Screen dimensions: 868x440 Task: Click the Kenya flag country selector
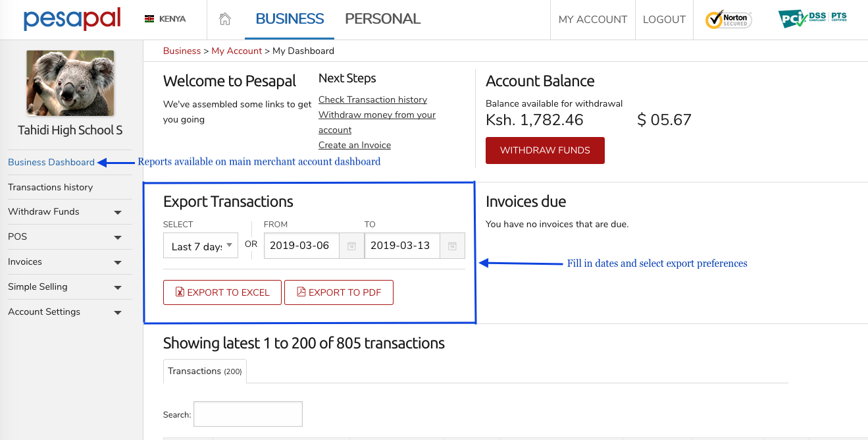click(165, 19)
